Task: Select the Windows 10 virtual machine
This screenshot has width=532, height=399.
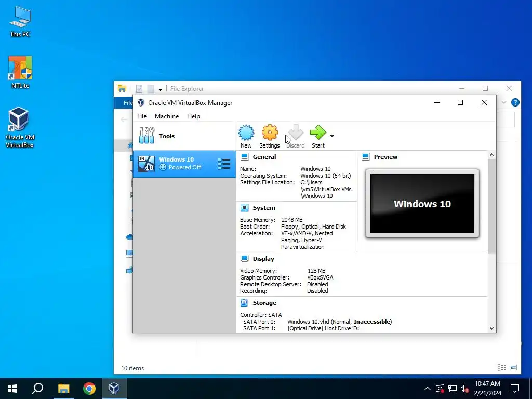Action: [x=184, y=164]
